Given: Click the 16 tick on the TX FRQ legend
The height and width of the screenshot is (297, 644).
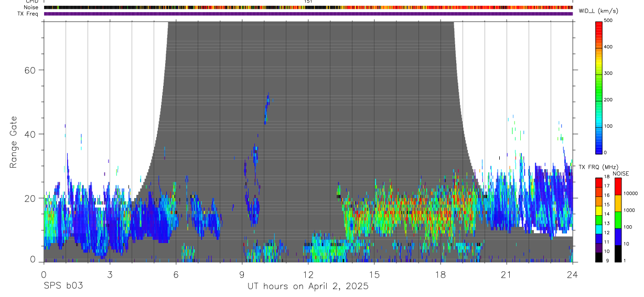Looking at the screenshot, I should pyautogui.click(x=607, y=195).
